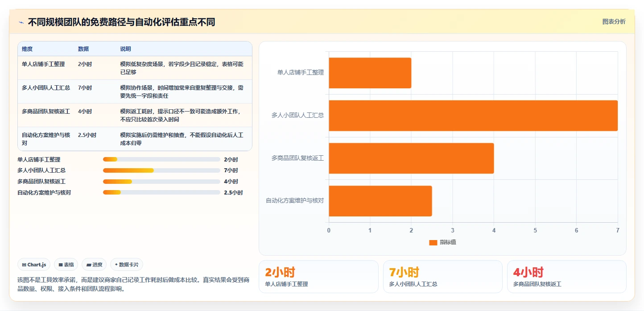The image size is (644, 311).
Task: Click chart axis label 自动化方案维护与核对
Action: tap(295, 201)
